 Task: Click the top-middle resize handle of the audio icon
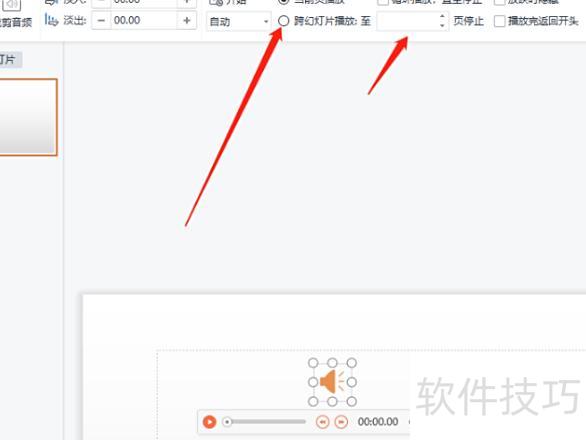pos(332,363)
